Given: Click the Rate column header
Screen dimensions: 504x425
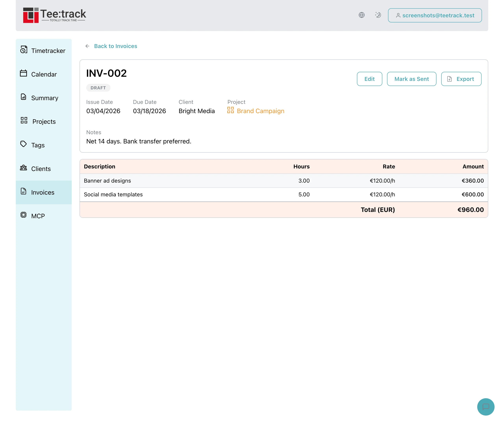Looking at the screenshot, I should [389, 166].
